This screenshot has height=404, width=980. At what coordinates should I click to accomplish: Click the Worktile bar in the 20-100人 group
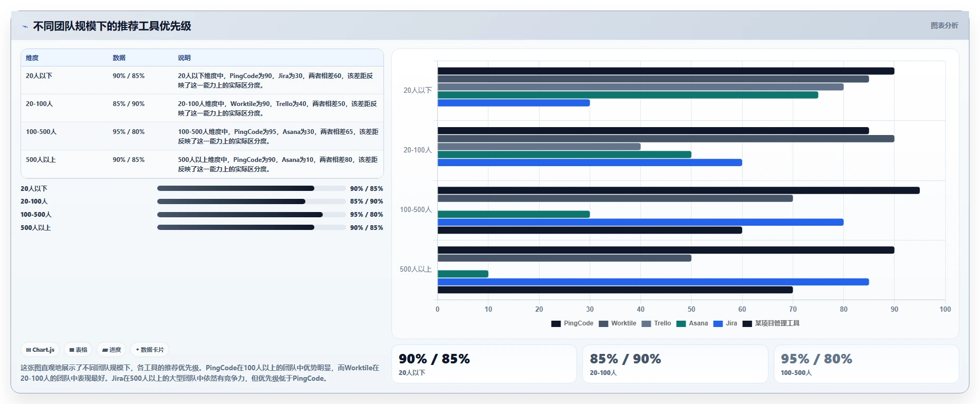tap(666, 139)
